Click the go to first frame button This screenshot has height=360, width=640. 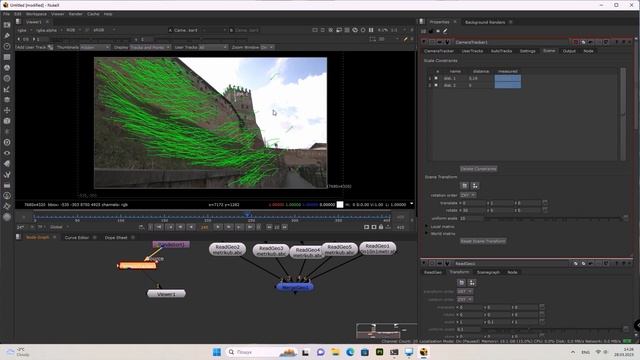pyautogui.click(x=160, y=227)
